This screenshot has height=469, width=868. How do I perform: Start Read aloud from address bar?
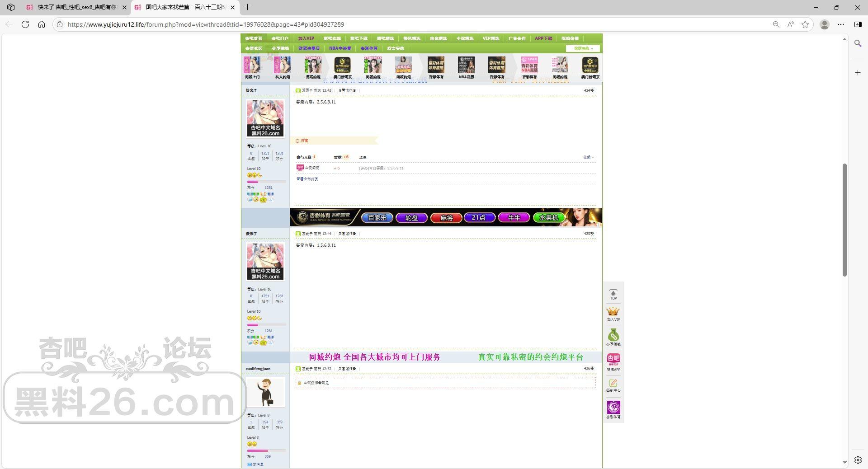click(791, 24)
